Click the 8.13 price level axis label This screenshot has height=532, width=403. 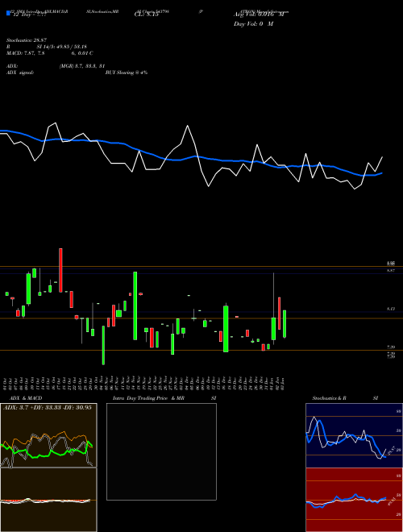click(x=391, y=309)
